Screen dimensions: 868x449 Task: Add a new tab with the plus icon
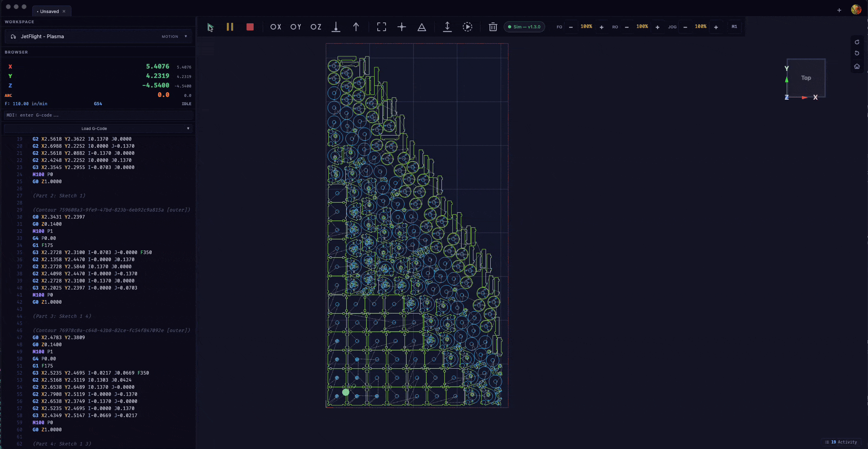pos(839,10)
